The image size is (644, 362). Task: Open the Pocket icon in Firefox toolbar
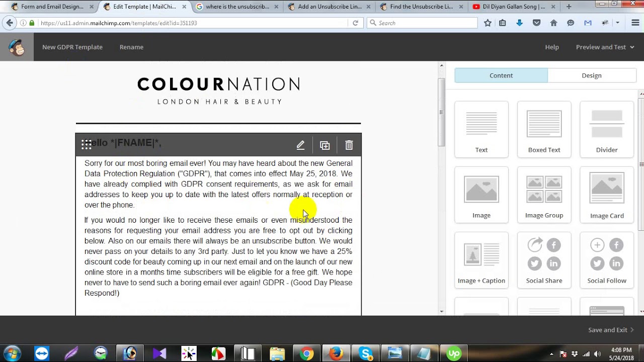[536, 23]
